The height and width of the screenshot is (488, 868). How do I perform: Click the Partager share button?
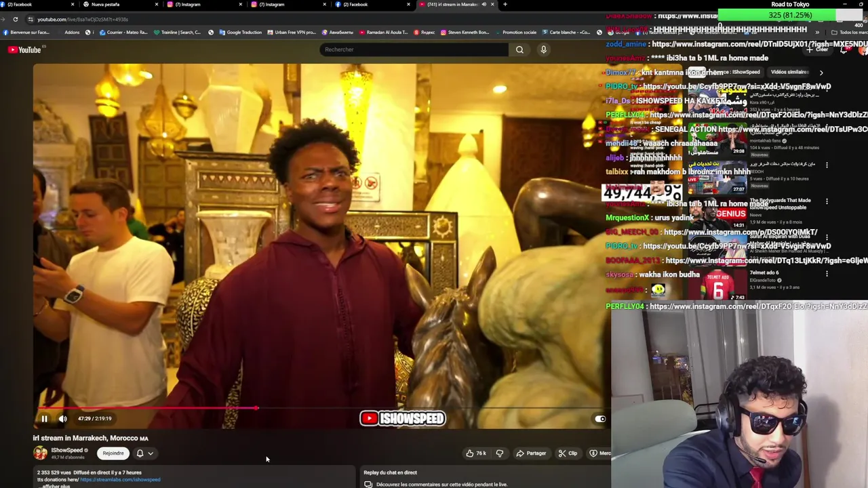coord(531,453)
